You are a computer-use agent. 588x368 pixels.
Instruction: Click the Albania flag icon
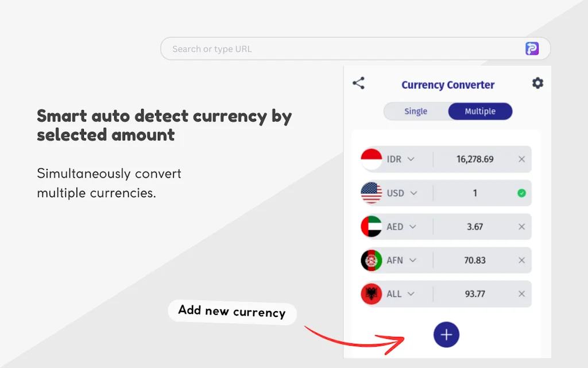pos(370,294)
